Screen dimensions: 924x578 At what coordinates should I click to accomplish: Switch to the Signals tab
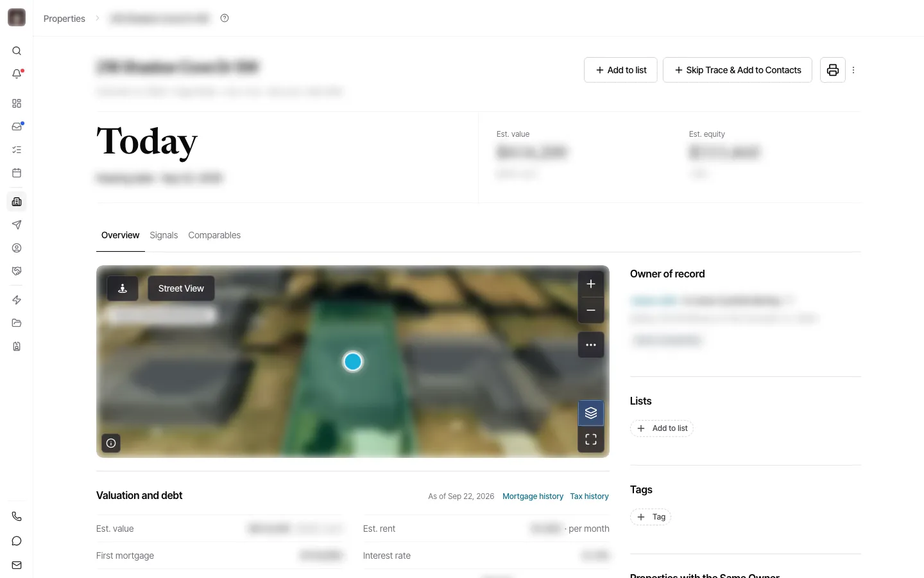[164, 235]
